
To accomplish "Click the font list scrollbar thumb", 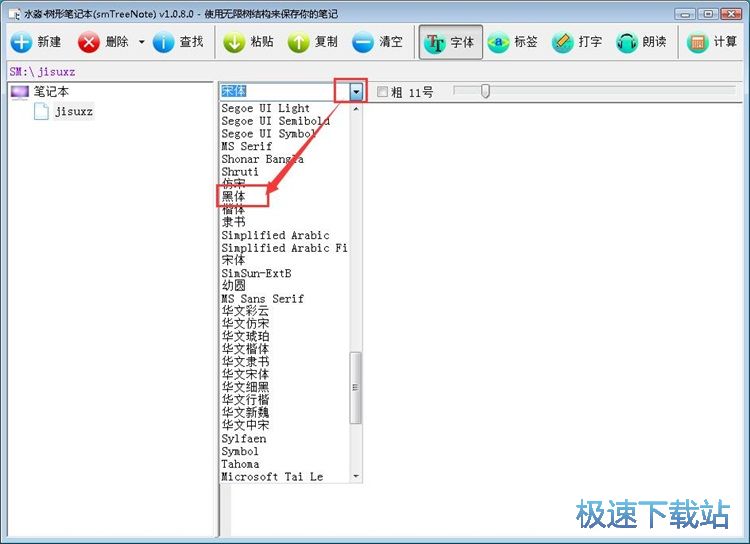I will 355,388.
